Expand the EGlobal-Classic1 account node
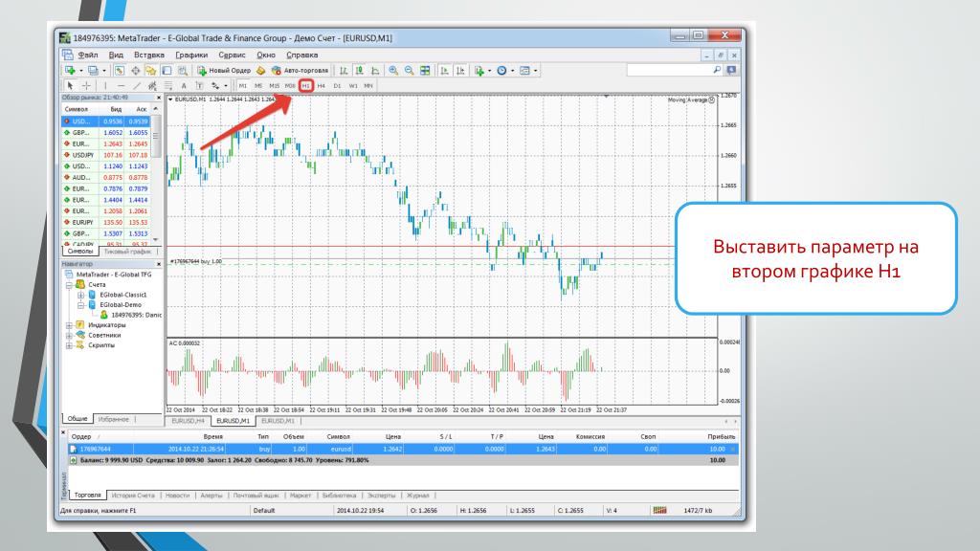The width and height of the screenshot is (980, 551). (x=80, y=295)
